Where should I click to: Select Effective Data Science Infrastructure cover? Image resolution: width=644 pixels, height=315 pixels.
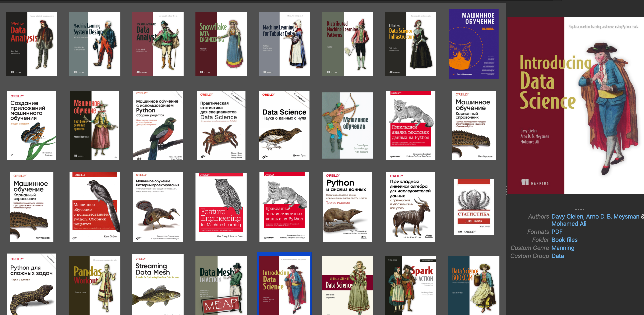(410, 44)
